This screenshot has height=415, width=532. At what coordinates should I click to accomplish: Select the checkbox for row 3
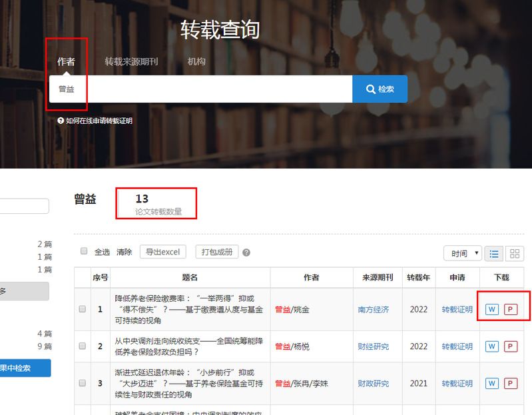click(x=83, y=384)
